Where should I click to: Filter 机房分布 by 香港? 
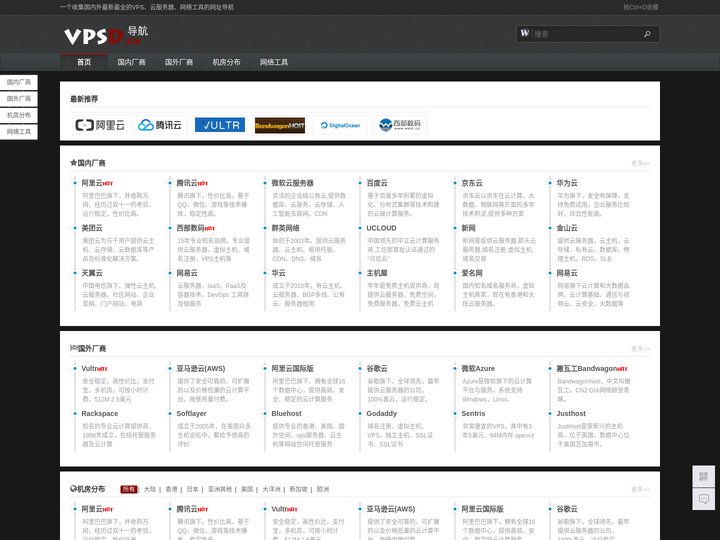(x=171, y=489)
